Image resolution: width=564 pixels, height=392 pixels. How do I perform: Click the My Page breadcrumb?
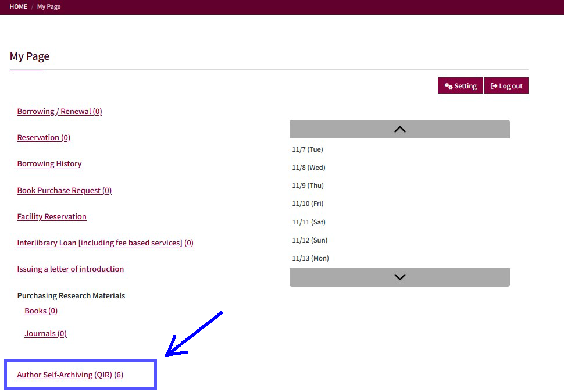pyautogui.click(x=49, y=6)
